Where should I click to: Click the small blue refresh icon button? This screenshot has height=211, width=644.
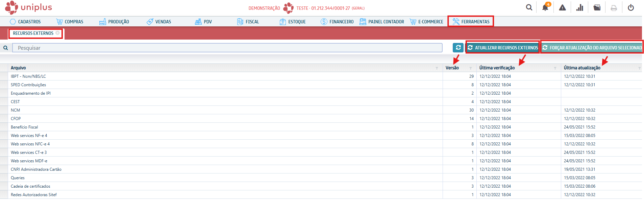[x=458, y=48]
